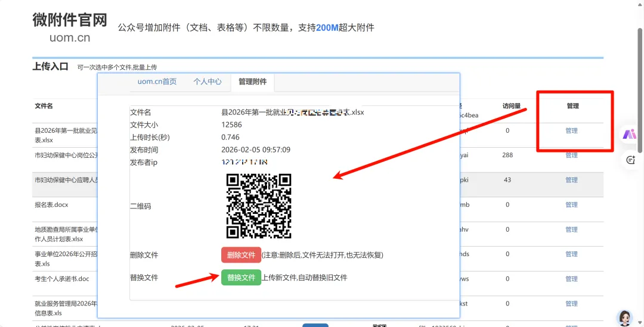Click the blue 200M text in the tagline
The image size is (644, 327).
pyautogui.click(x=327, y=27)
